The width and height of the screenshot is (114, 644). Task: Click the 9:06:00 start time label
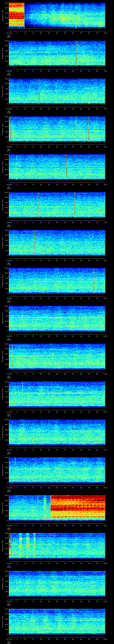(x=9, y=223)
